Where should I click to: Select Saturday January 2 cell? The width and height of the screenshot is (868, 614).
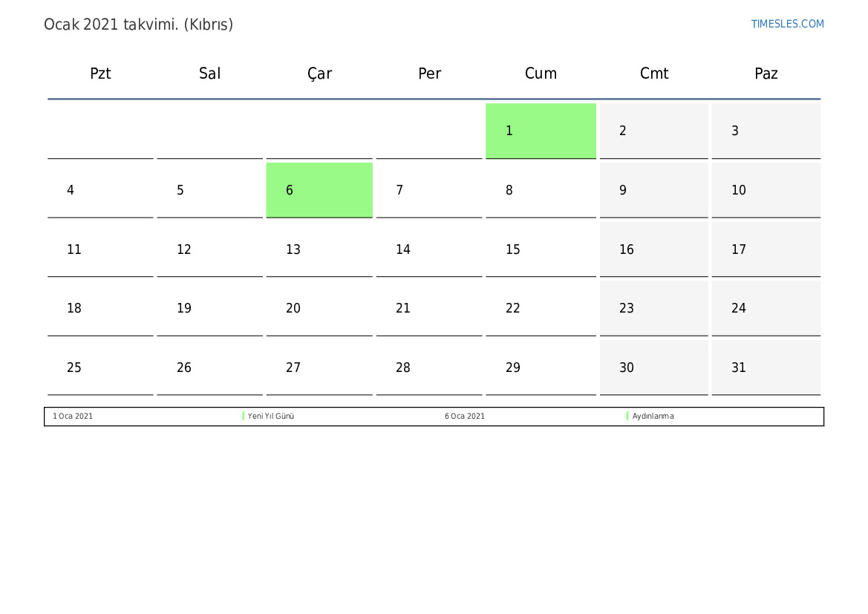(653, 131)
